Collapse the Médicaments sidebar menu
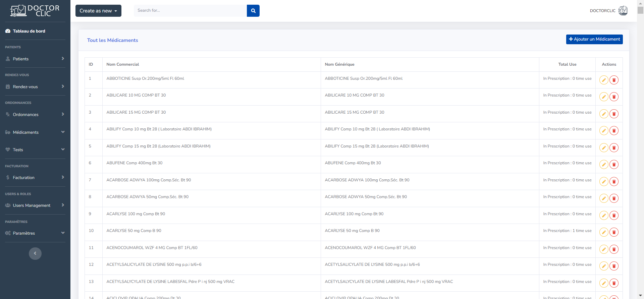Image resolution: width=644 pixels, height=299 pixels. pyautogui.click(x=35, y=132)
